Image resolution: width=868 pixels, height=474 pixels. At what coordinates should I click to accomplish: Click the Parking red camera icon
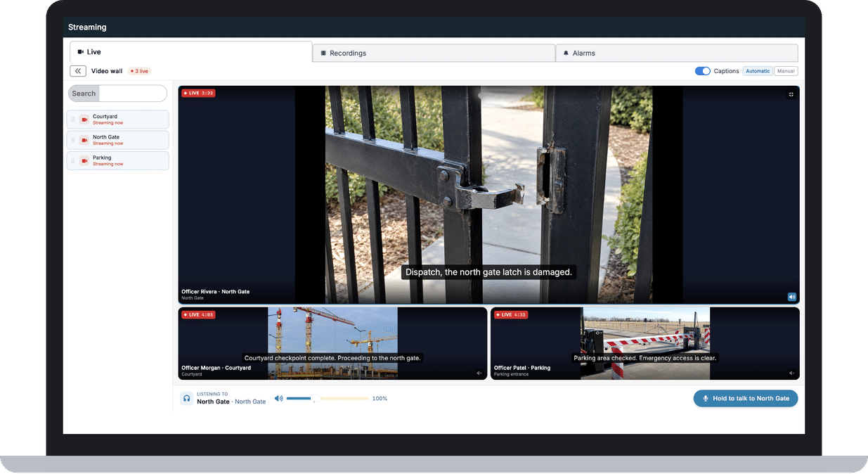(84, 160)
